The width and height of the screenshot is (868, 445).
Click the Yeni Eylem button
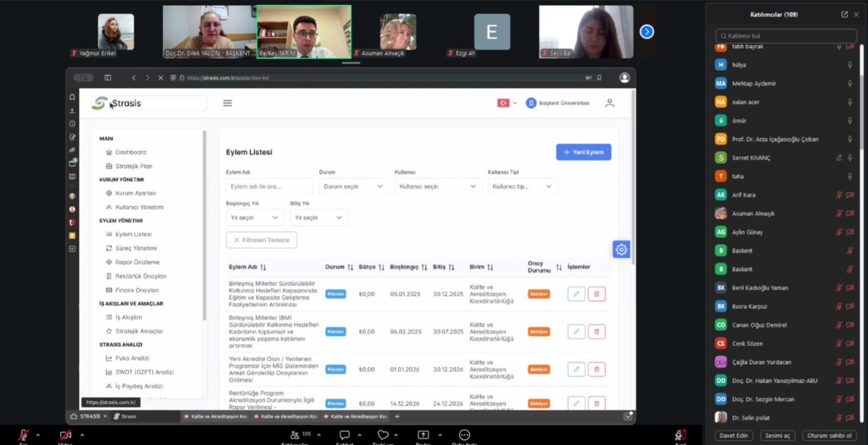(583, 152)
